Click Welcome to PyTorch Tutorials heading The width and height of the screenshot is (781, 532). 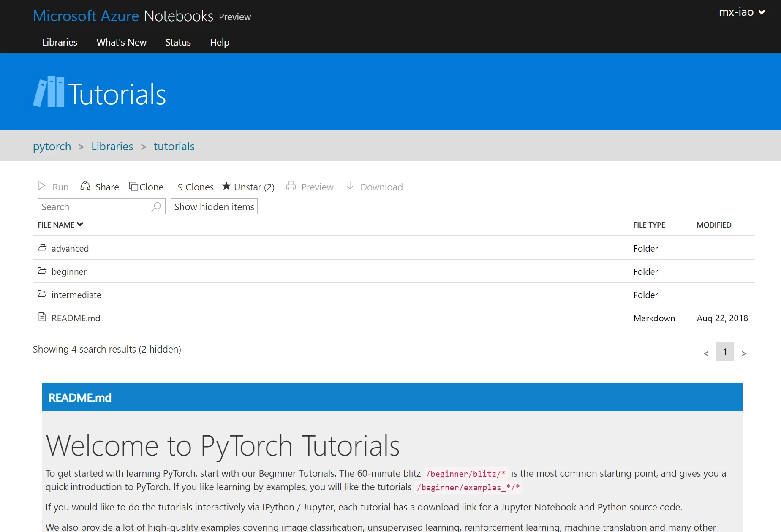pos(223,445)
